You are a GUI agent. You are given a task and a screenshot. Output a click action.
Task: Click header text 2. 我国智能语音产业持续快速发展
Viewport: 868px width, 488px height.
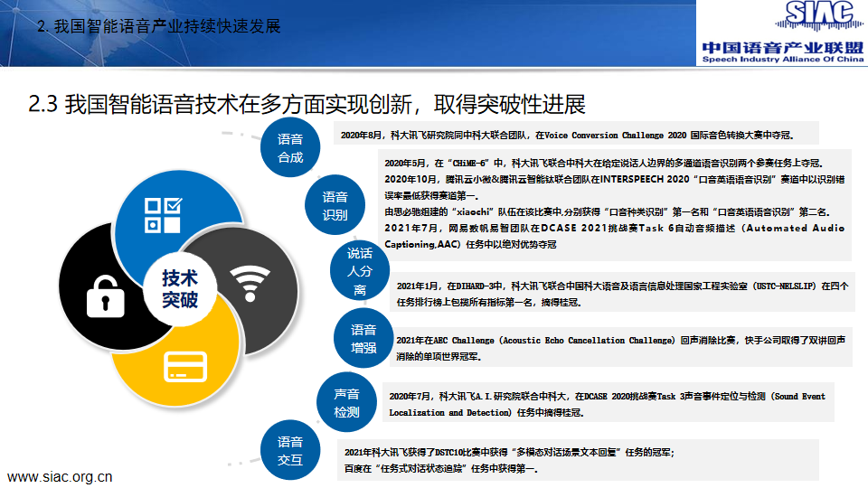pyautogui.click(x=159, y=26)
